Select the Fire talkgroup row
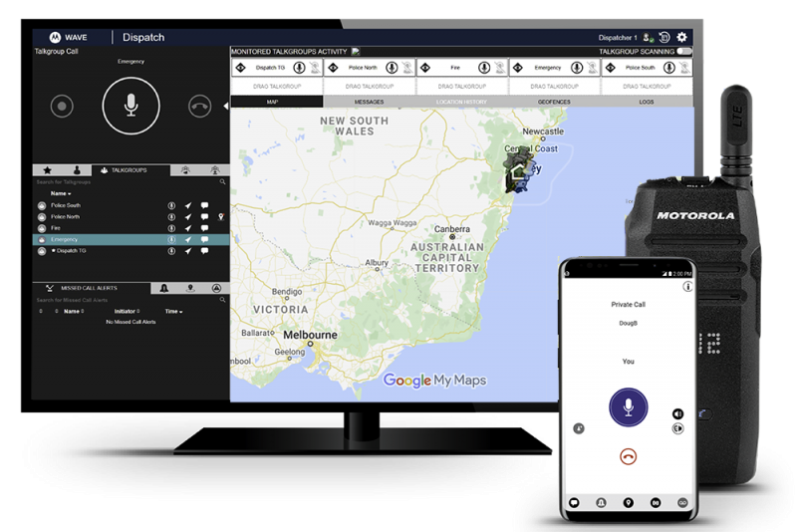797x532 pixels. [131, 228]
